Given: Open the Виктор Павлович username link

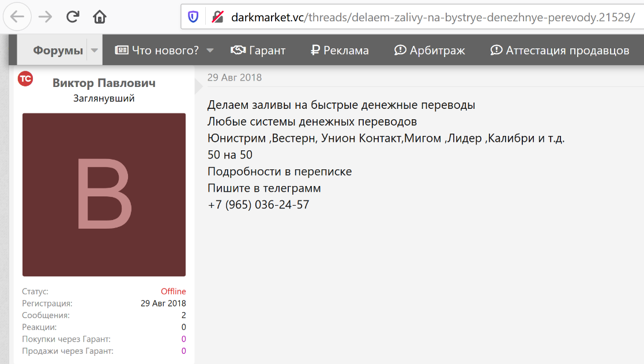Looking at the screenshot, I should [x=104, y=83].
